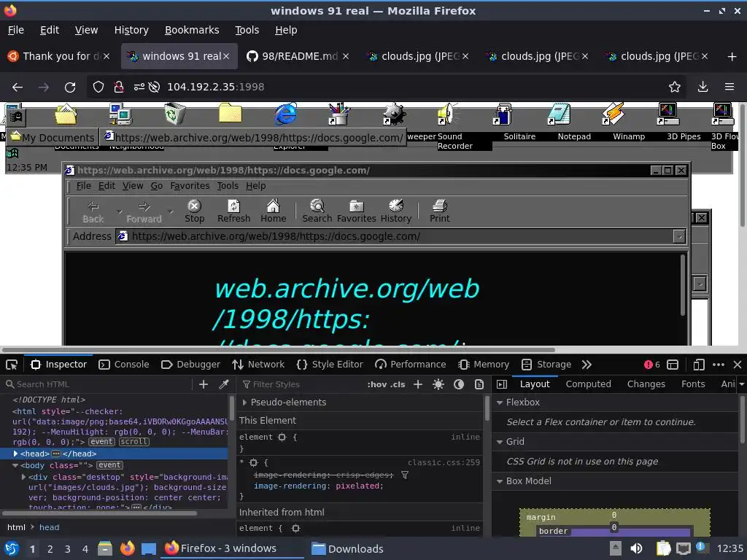
Task: Collapse the Flexbox section
Action: [500, 402]
